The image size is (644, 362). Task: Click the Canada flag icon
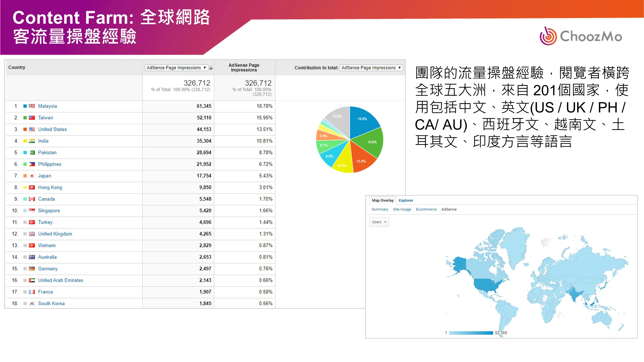[32, 199]
